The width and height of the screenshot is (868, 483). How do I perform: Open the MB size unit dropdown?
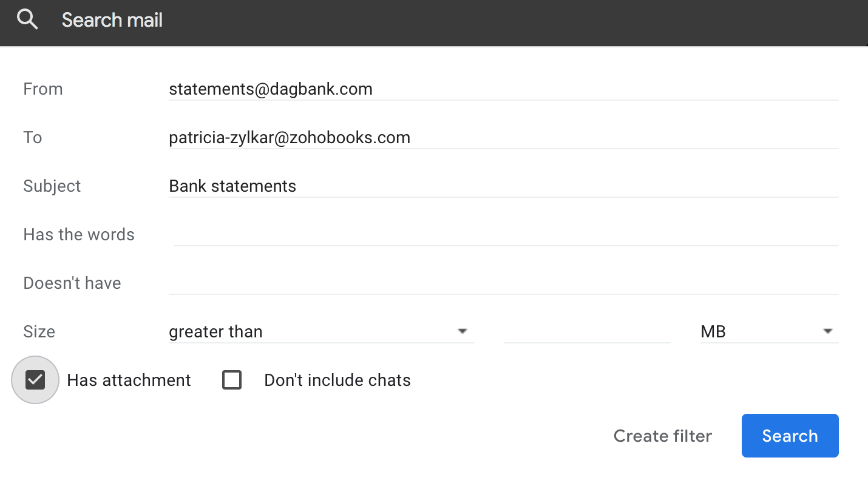[x=769, y=332]
